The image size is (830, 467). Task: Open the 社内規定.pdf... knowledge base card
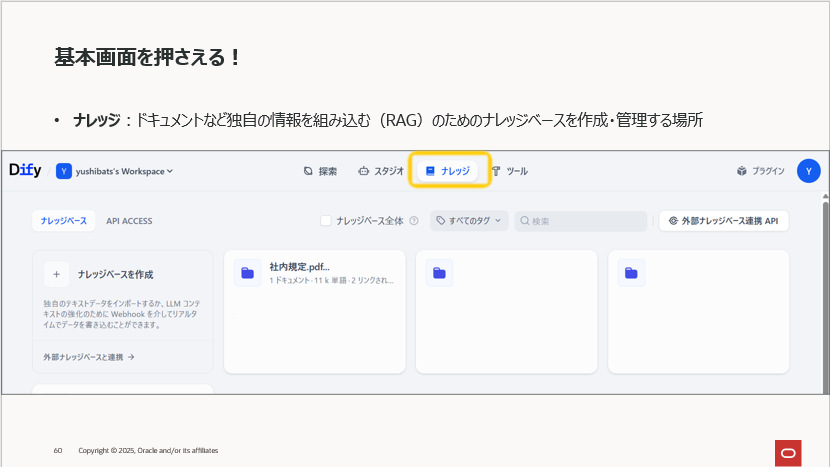pos(314,312)
